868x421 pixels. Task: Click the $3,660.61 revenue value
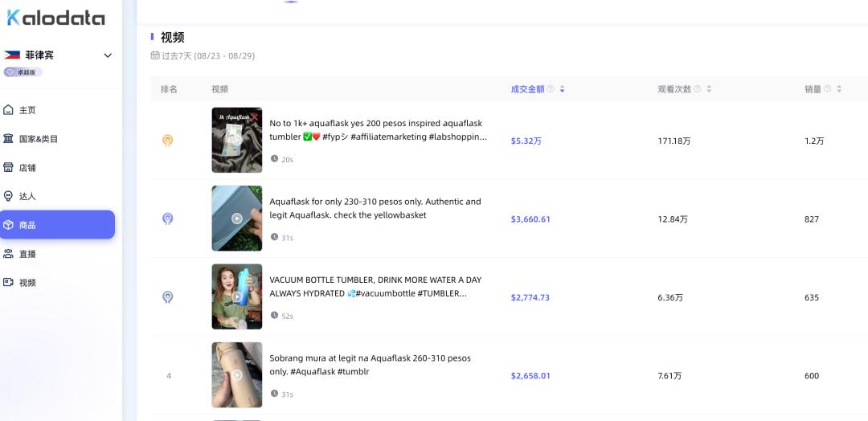click(x=530, y=219)
